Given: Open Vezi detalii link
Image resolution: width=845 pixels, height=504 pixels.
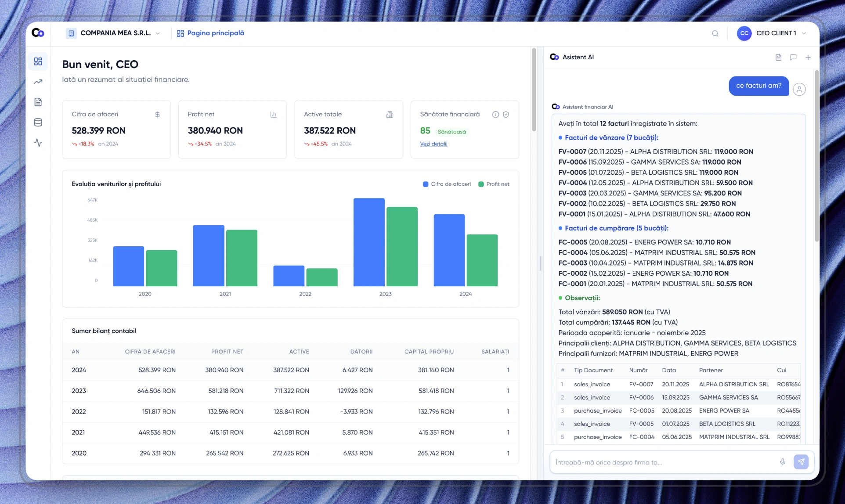Looking at the screenshot, I should point(433,144).
